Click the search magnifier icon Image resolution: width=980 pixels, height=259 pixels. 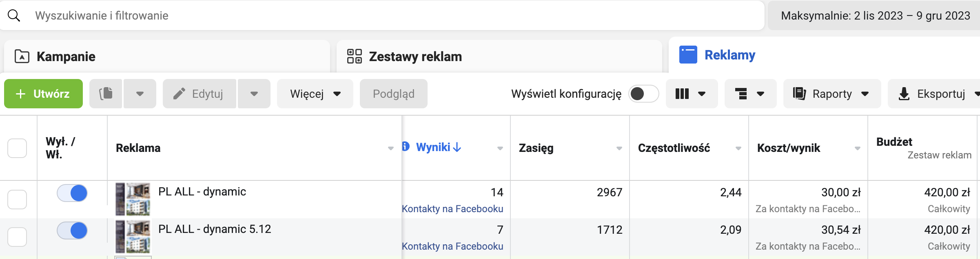(14, 15)
